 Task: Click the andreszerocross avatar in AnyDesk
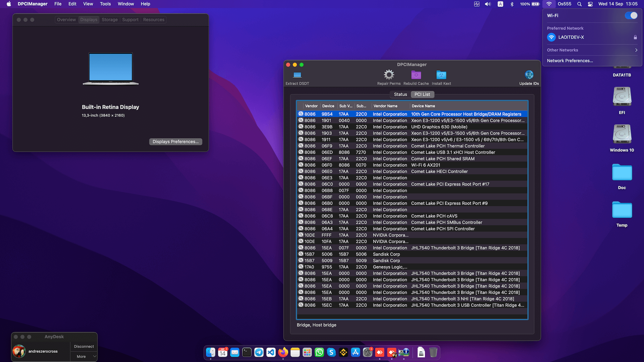[x=19, y=351]
